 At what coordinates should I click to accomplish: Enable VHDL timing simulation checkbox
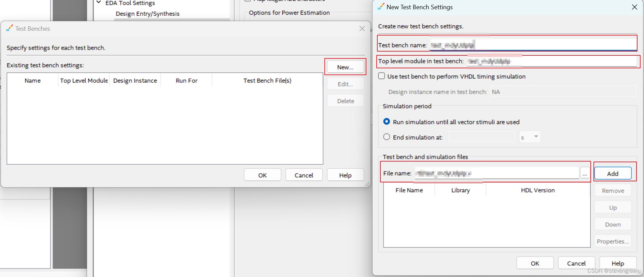coord(381,76)
